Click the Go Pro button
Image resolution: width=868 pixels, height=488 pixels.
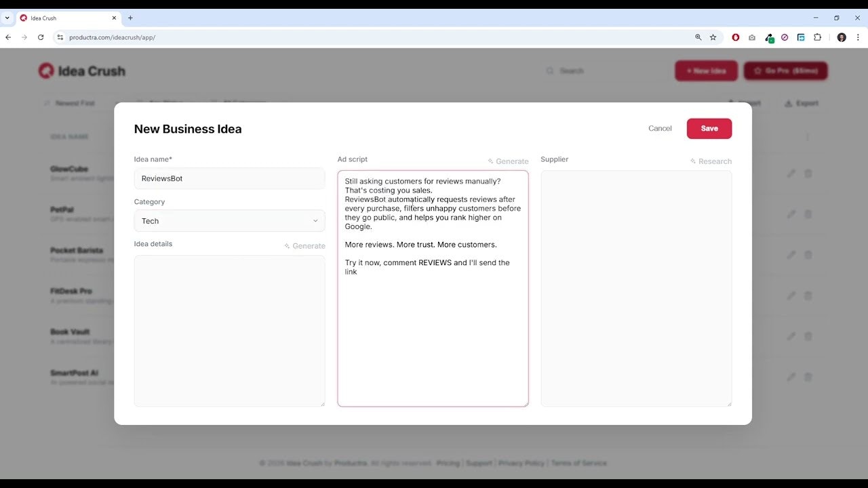coord(785,70)
